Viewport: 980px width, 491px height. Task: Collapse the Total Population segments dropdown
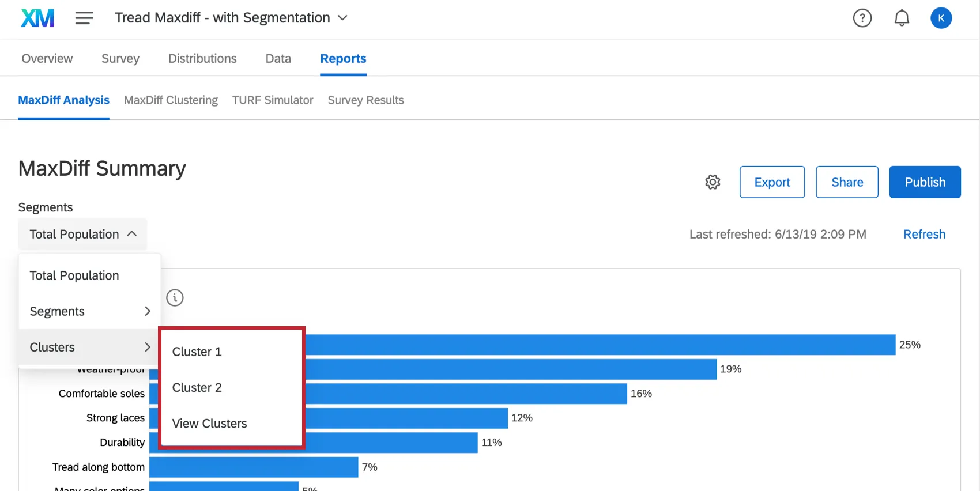click(82, 234)
